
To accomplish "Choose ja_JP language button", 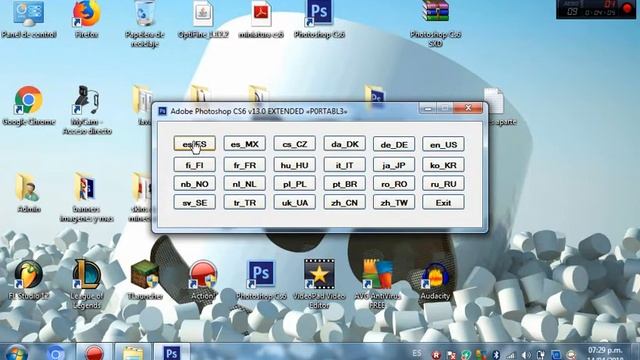I will (x=394, y=165).
